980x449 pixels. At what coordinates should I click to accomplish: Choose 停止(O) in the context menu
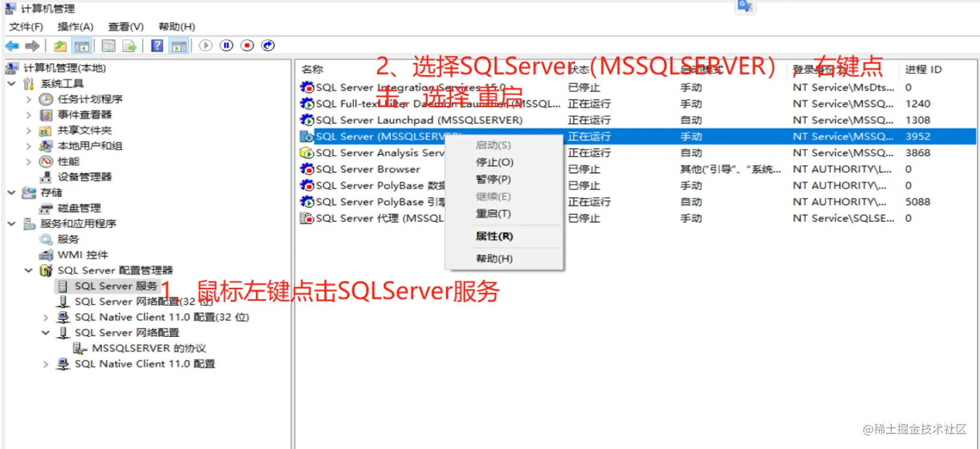495,162
